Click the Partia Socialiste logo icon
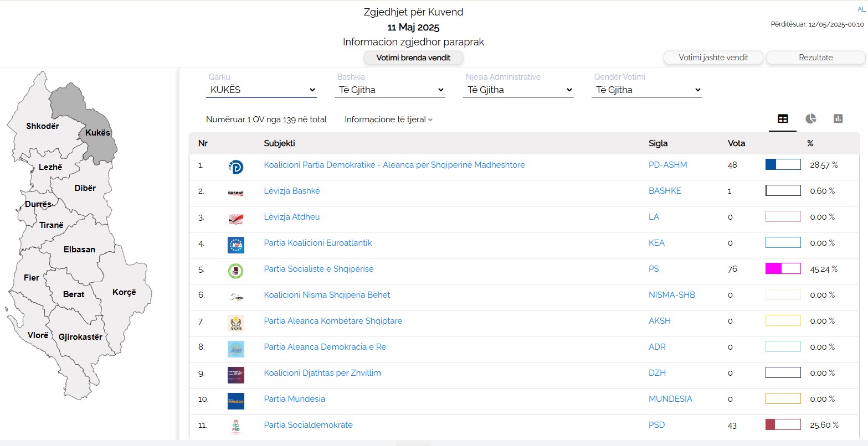 tap(235, 271)
